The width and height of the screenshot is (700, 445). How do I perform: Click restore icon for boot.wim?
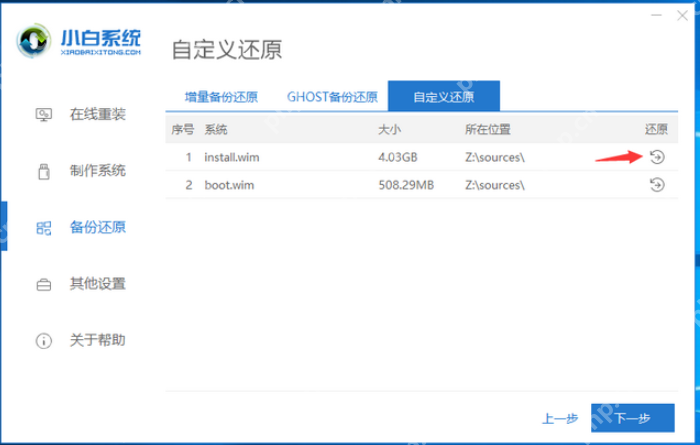point(656,185)
